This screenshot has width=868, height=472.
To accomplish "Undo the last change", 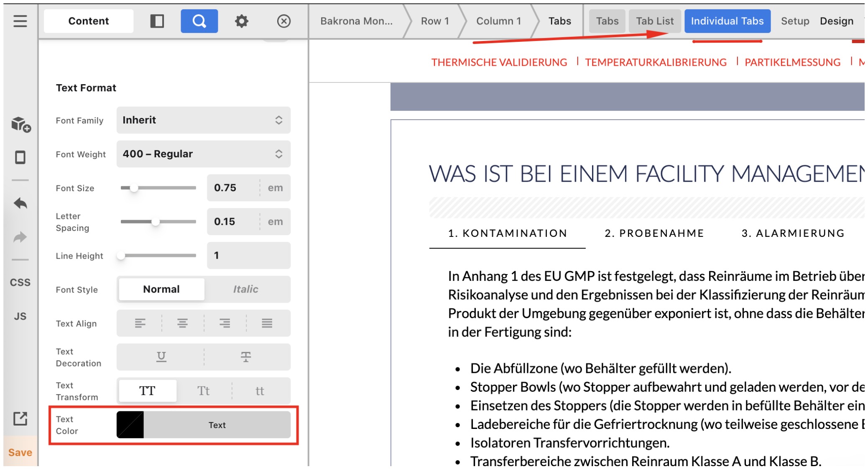I will point(20,204).
